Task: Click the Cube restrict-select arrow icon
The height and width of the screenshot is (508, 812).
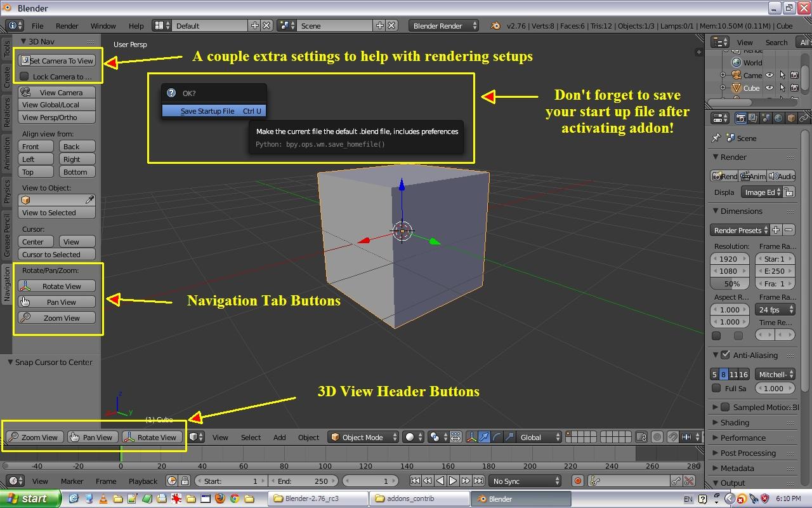Action: [x=782, y=88]
